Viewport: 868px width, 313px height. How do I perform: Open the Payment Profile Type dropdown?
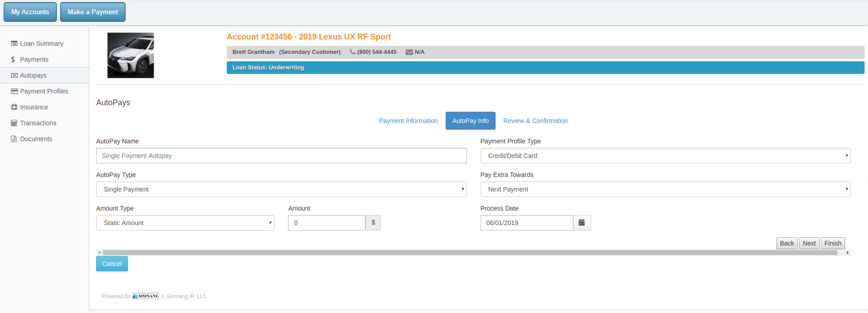pyautogui.click(x=666, y=155)
